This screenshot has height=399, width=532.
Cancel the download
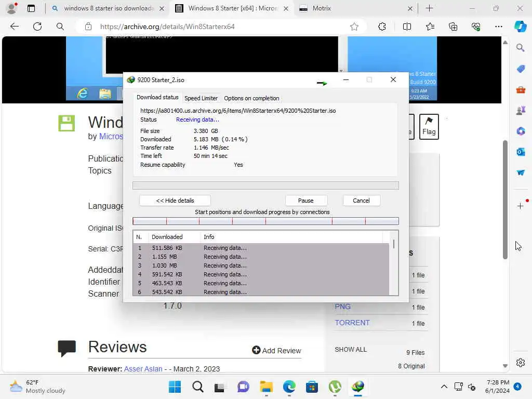(x=362, y=201)
